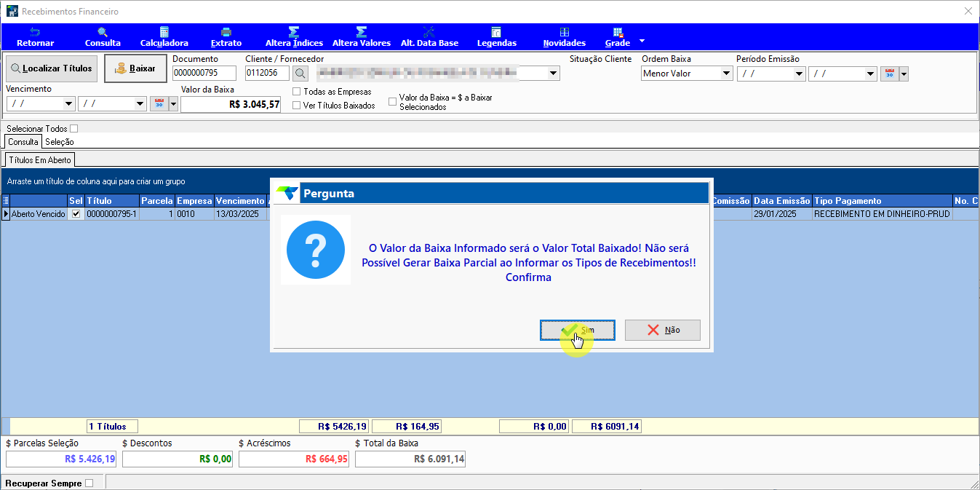The height and width of the screenshot is (490, 980).
Task: Click the Descontos value R$ 0,00
Action: 178,459
